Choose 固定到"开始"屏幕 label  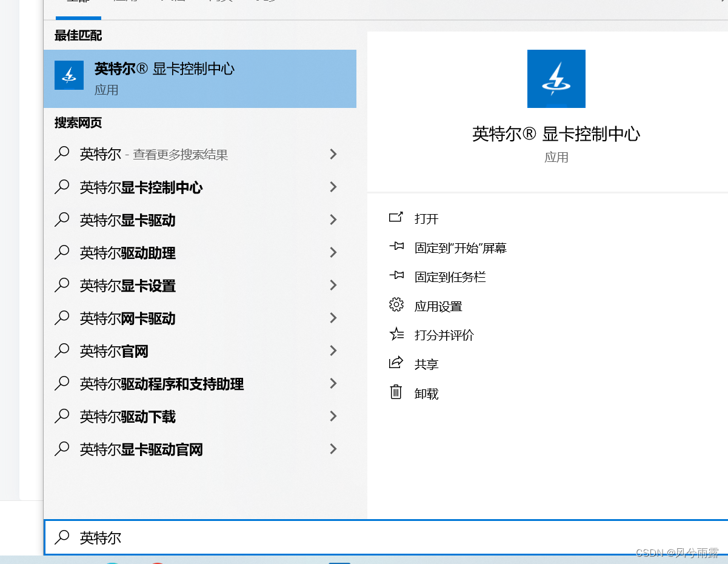[x=461, y=248]
